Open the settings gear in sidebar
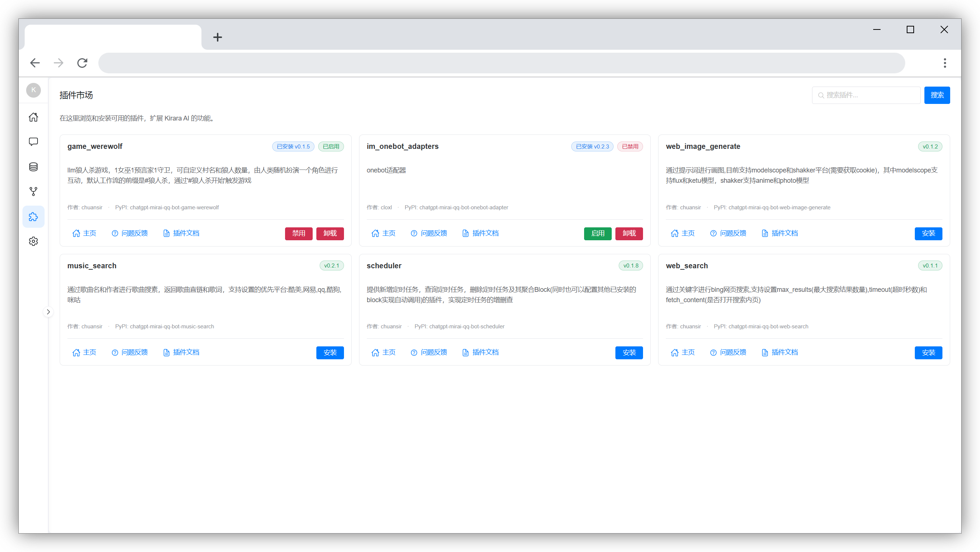 click(x=34, y=241)
